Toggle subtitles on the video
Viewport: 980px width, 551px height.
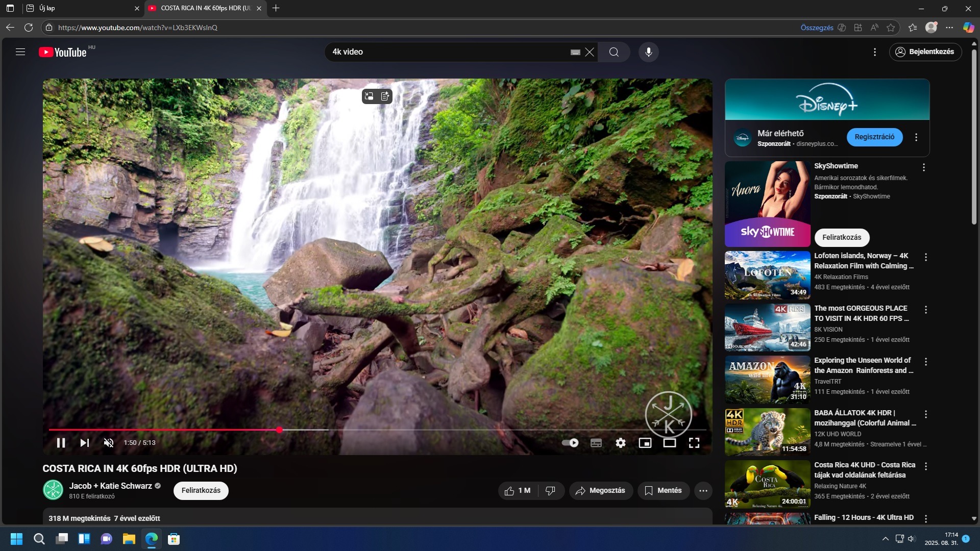596,443
